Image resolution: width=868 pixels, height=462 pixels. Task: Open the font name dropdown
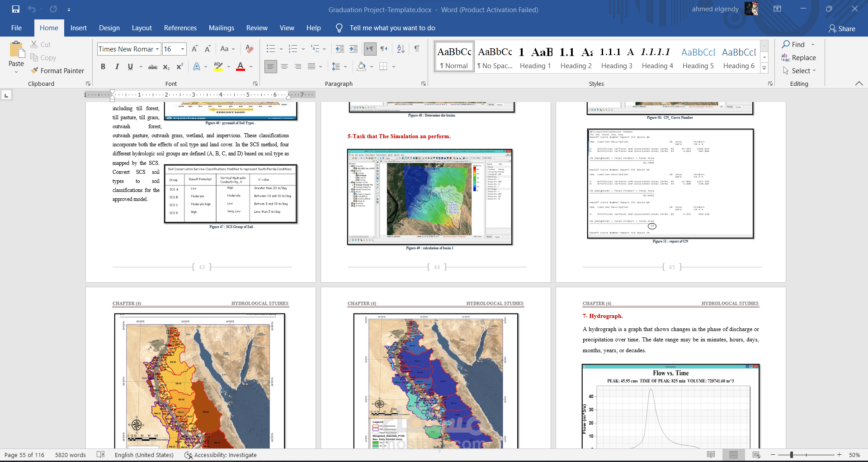tap(157, 49)
